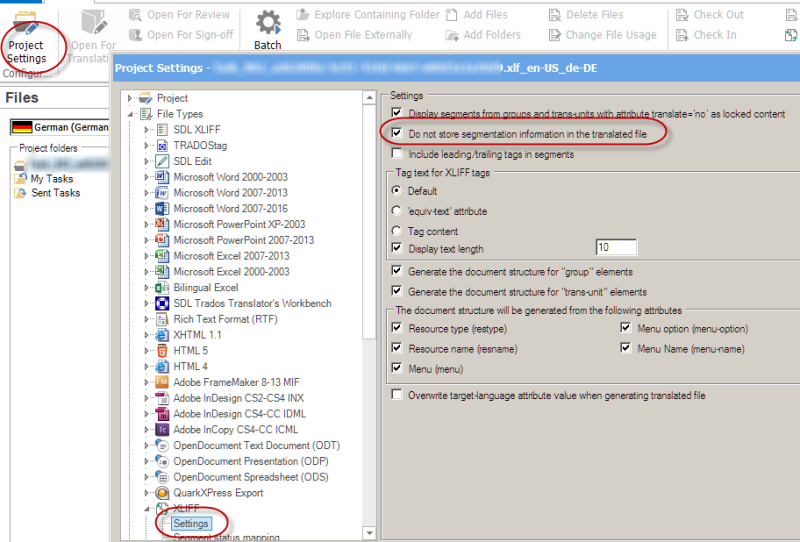The width and height of the screenshot is (800, 542).
Task: Select OpenDocument Text Document (ODT) entry
Action: pyautogui.click(x=256, y=446)
